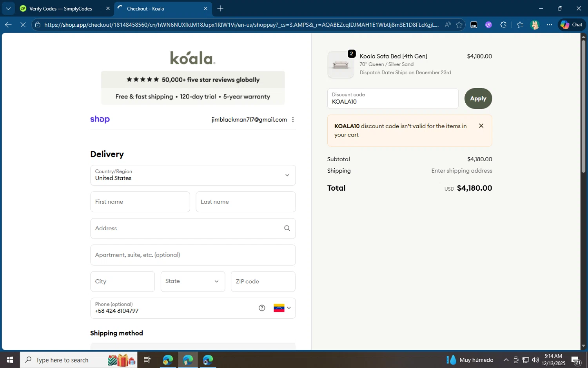
Task: Show hidden system tray icons
Action: coord(506,360)
